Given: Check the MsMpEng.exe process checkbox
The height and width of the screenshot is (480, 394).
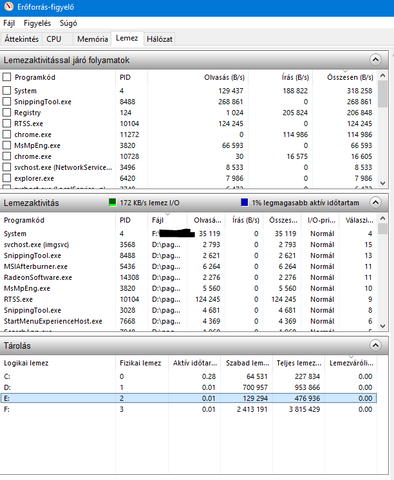Looking at the screenshot, I should (x=7, y=145).
